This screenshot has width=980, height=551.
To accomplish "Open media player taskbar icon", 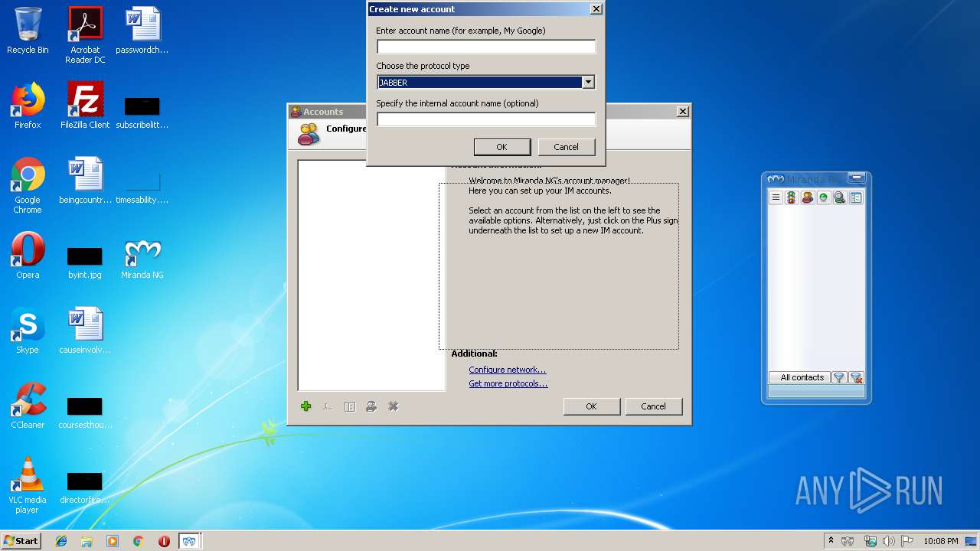I will point(113,541).
